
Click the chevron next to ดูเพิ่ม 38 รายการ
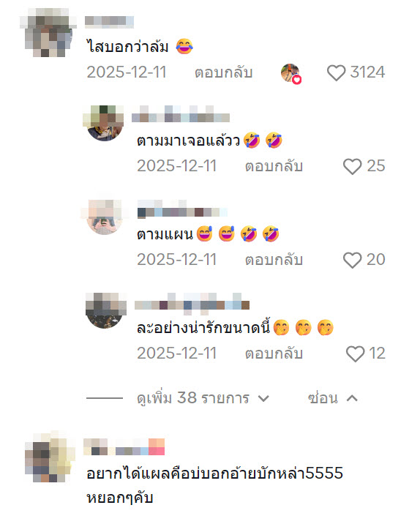(263, 398)
